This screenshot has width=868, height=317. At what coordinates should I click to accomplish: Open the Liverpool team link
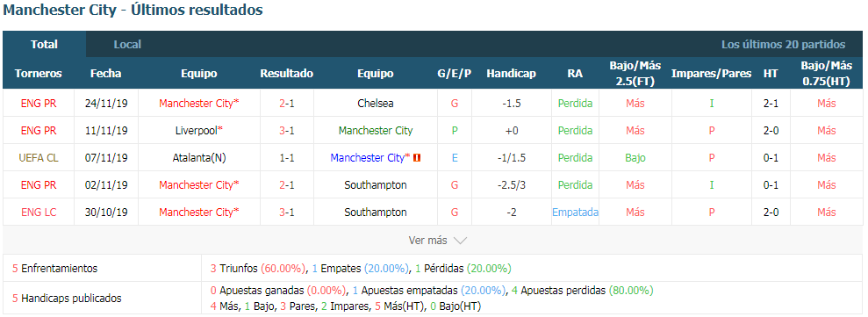pos(198,131)
